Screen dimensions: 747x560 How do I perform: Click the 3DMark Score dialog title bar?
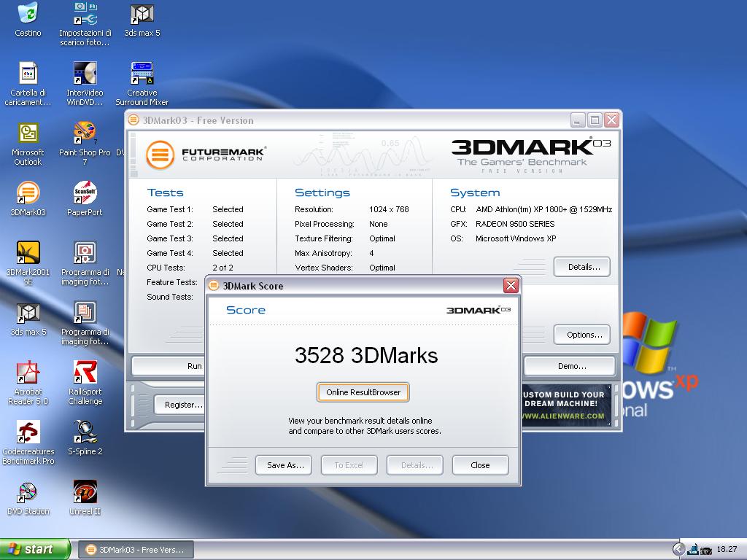(363, 286)
